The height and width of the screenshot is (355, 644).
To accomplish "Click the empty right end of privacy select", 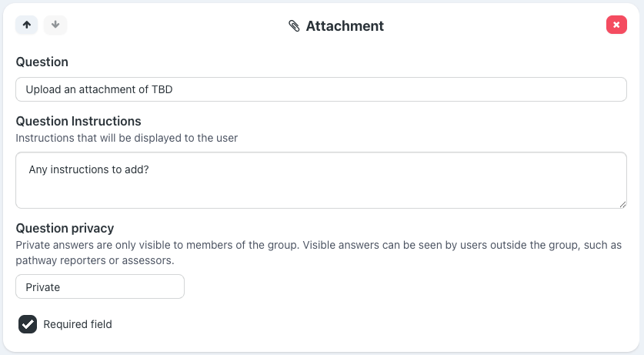I will [x=165, y=286].
